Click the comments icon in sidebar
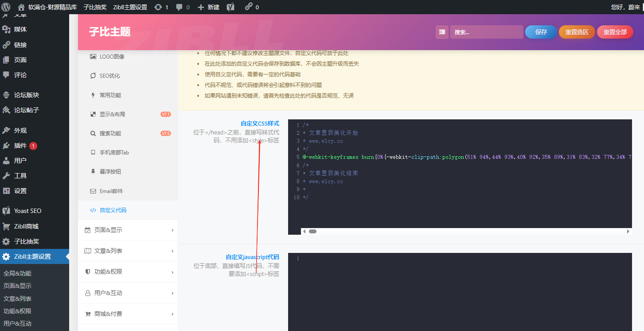Image resolution: width=644 pixels, height=331 pixels. (6, 75)
